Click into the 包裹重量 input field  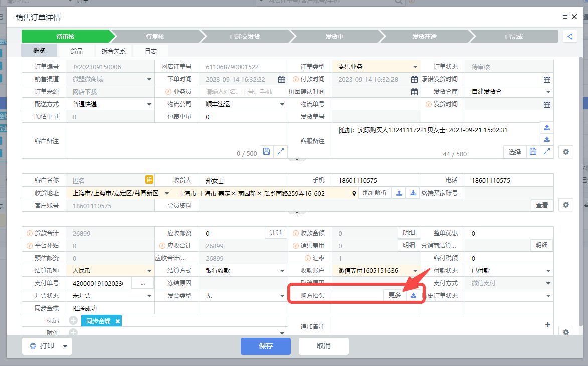pyautogui.click(x=243, y=117)
